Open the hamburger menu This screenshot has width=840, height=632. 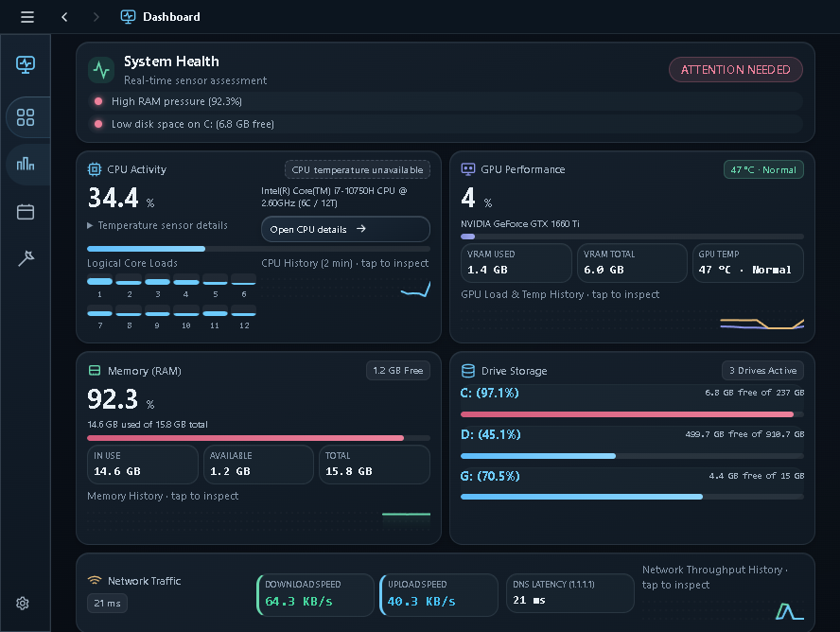coord(27,17)
